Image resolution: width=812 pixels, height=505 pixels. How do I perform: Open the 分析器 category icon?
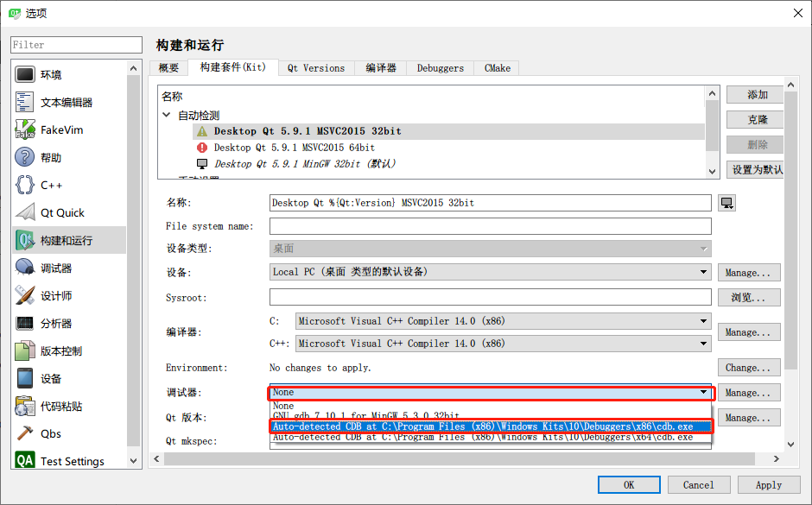25,324
